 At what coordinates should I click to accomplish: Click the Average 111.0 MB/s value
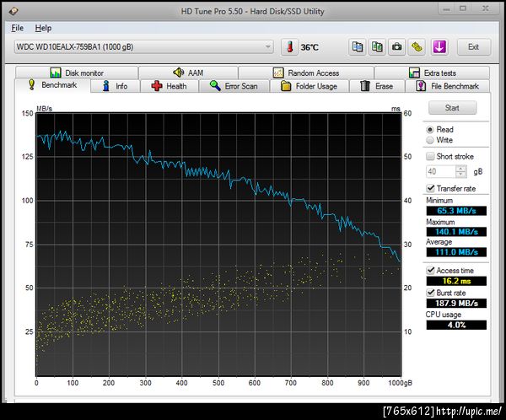pos(456,252)
